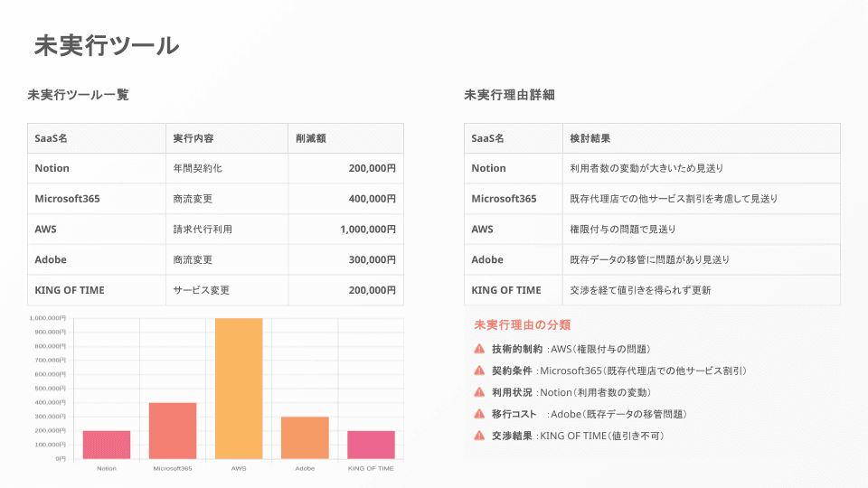Click the 1,000,000円 chart axis label
Screen dimensions: 868x488
pyautogui.click(x=48, y=318)
